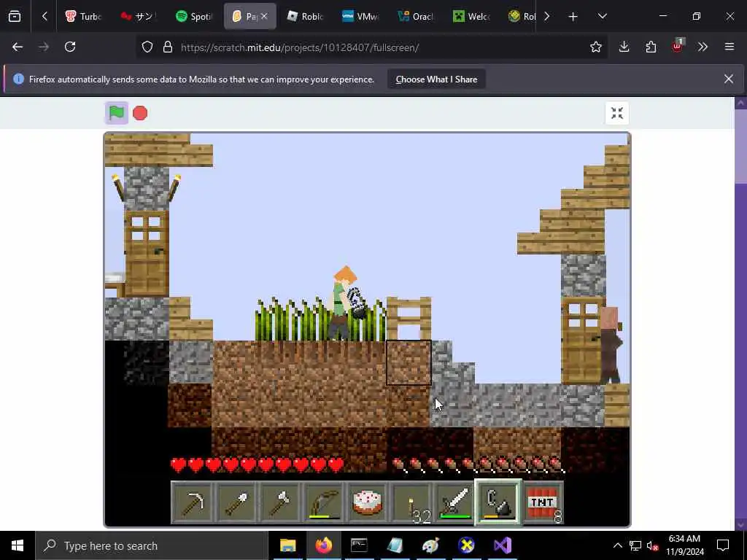Viewport: 747px width, 560px height.
Task: Click the Choose What I Share button
Action: click(x=436, y=79)
